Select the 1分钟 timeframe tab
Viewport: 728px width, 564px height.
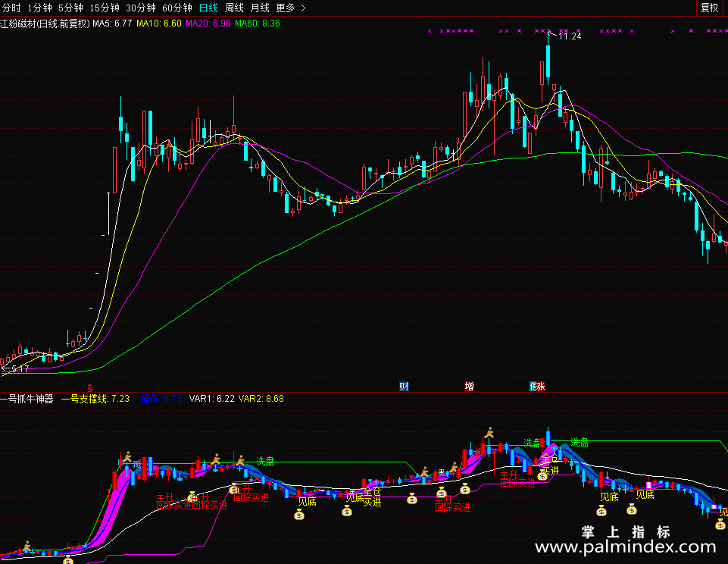[39, 8]
